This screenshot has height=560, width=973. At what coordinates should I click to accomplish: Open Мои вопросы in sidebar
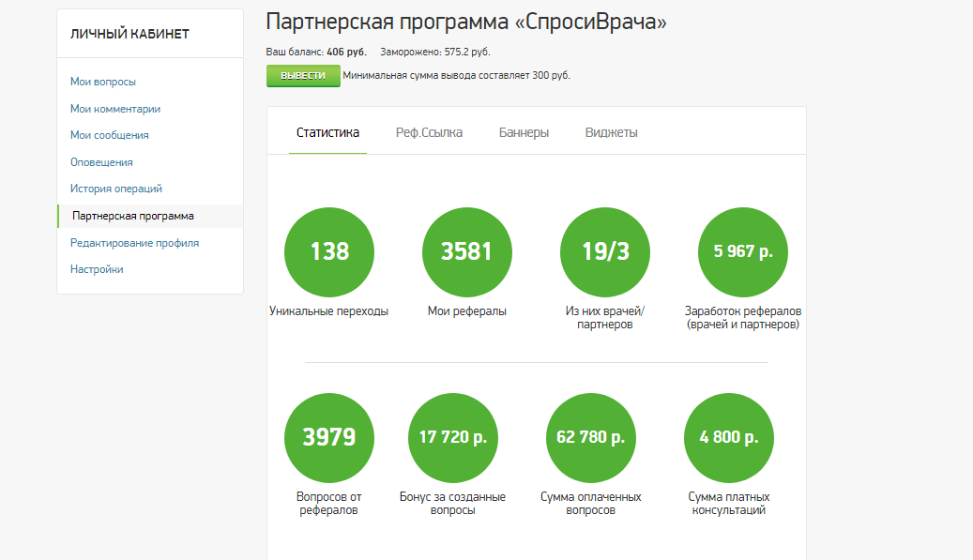pyautogui.click(x=103, y=82)
